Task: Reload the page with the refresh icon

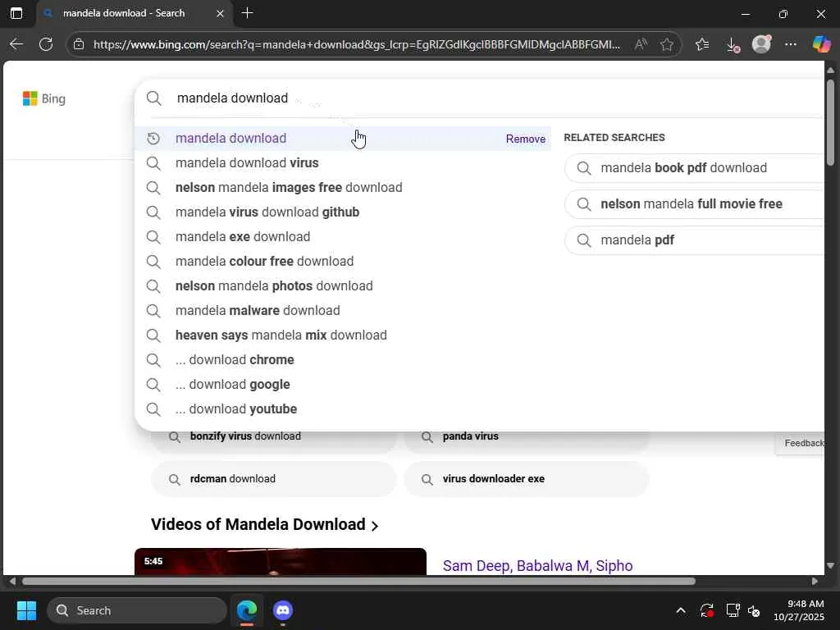Action: tap(46, 44)
